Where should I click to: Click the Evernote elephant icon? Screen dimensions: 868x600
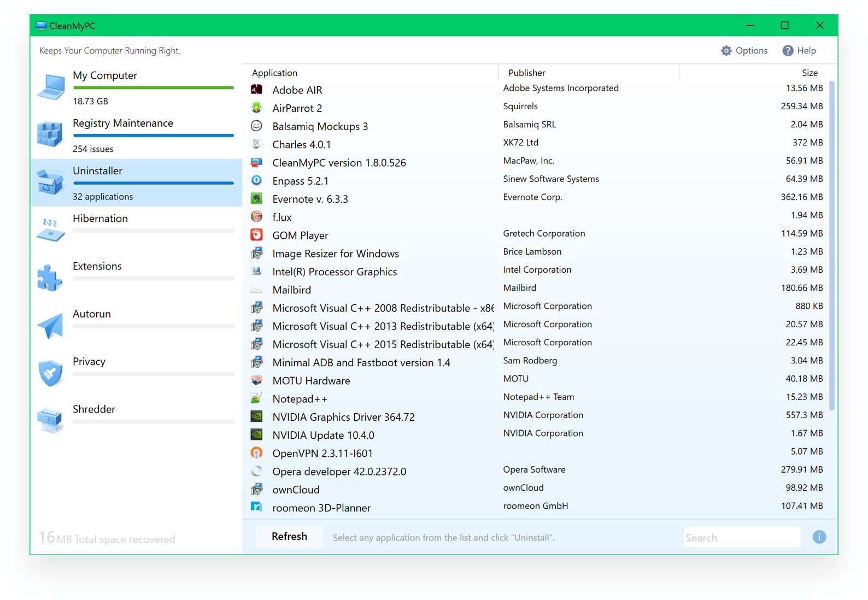(256, 198)
